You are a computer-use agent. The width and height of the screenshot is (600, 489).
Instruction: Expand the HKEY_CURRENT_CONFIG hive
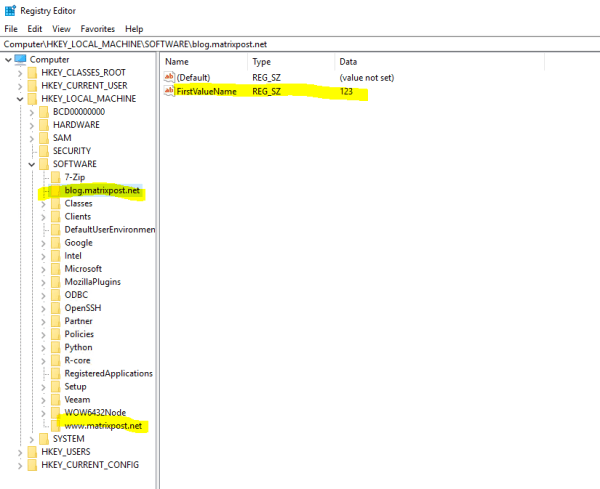point(20,465)
